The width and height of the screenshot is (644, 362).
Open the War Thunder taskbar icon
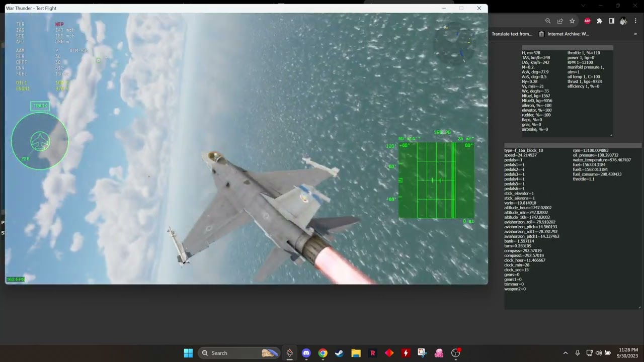tap(290, 353)
